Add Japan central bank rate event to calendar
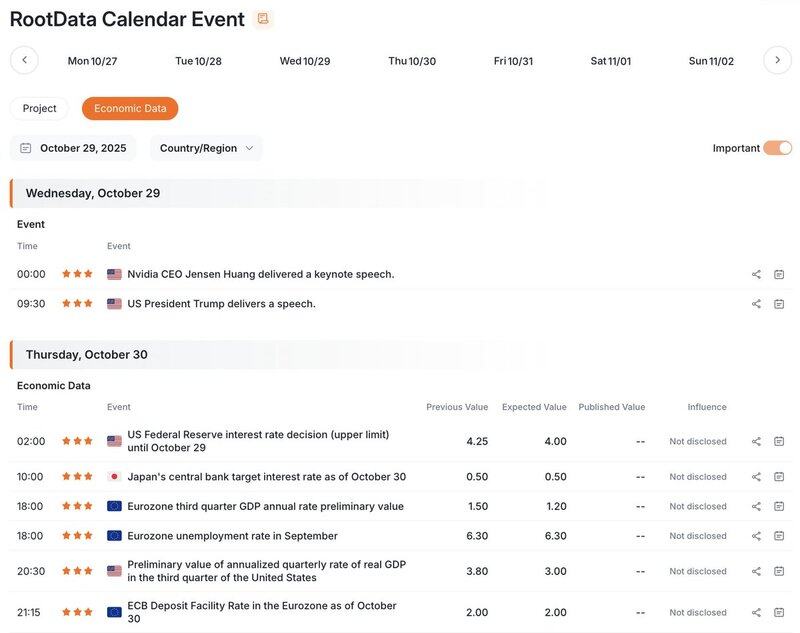 779,477
